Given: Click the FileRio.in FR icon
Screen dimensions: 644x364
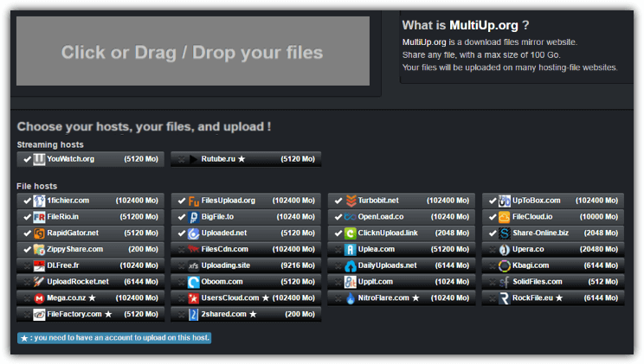Looking at the screenshot, I should pyautogui.click(x=39, y=217).
